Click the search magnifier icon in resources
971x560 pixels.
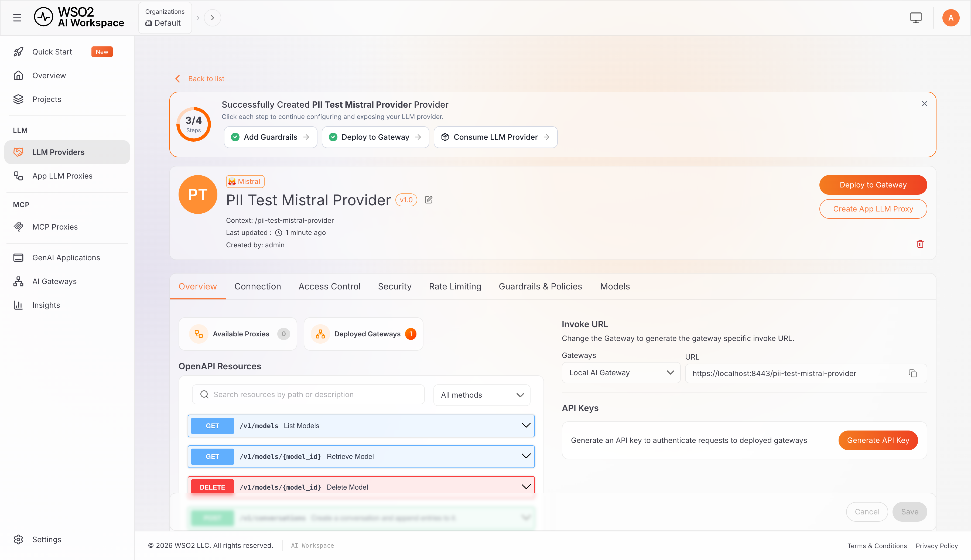coord(204,394)
